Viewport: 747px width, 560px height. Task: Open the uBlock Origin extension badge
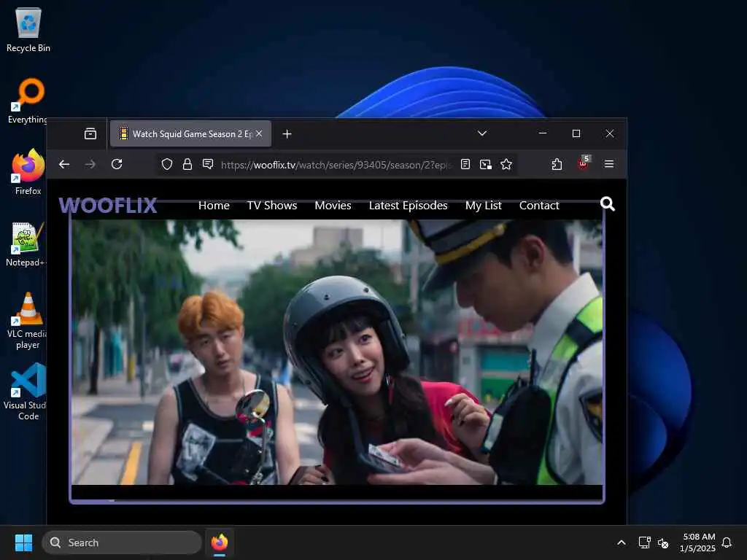coord(583,163)
